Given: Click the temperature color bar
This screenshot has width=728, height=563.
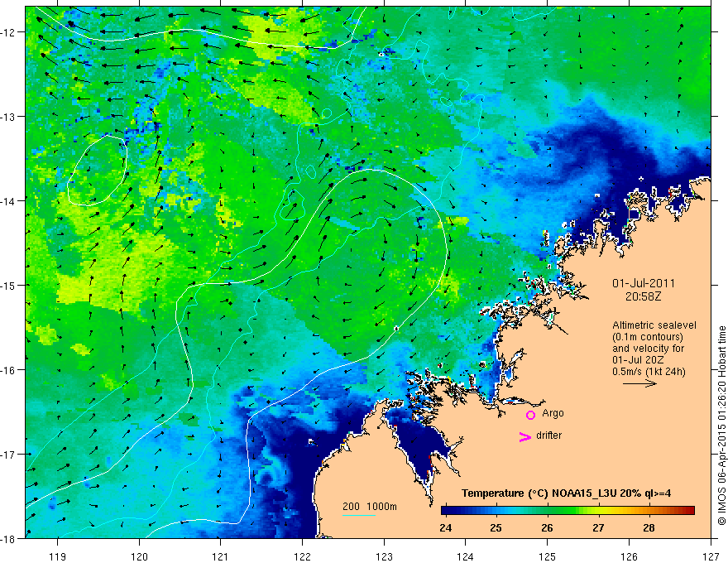Looking at the screenshot, I should click(568, 511).
